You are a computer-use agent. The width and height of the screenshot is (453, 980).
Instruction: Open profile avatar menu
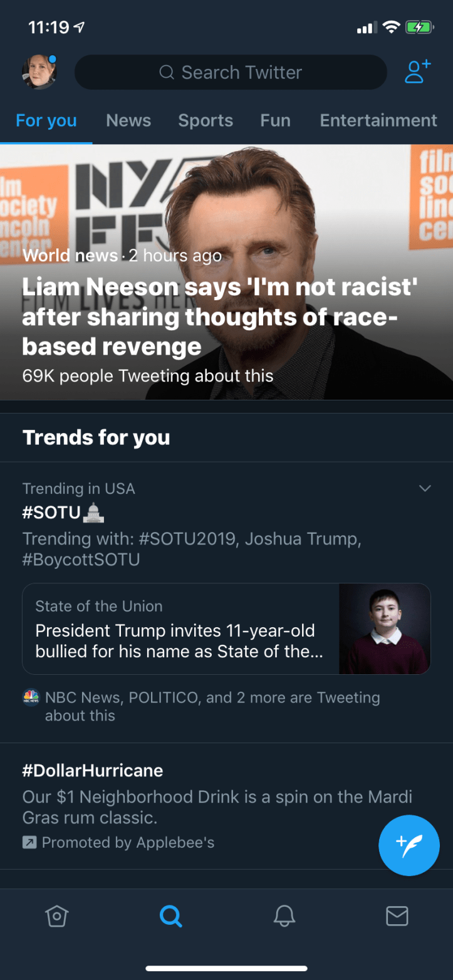(39, 72)
